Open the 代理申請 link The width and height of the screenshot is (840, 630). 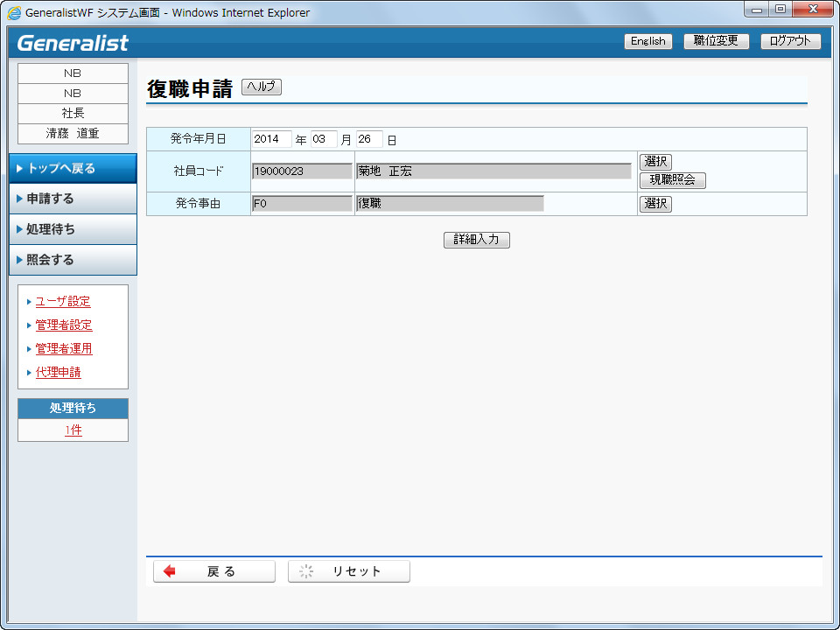coord(58,373)
